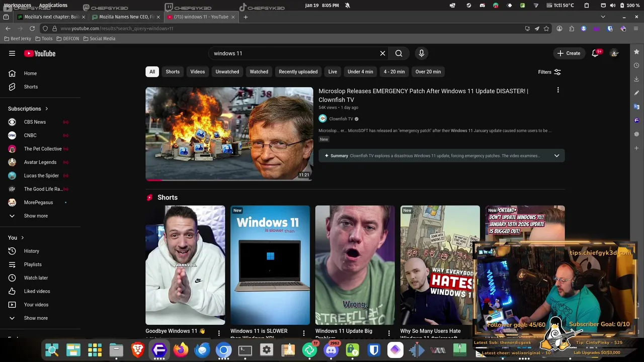
Task: Switch to the Mozilla Names New CEO tab
Action: 126,17
